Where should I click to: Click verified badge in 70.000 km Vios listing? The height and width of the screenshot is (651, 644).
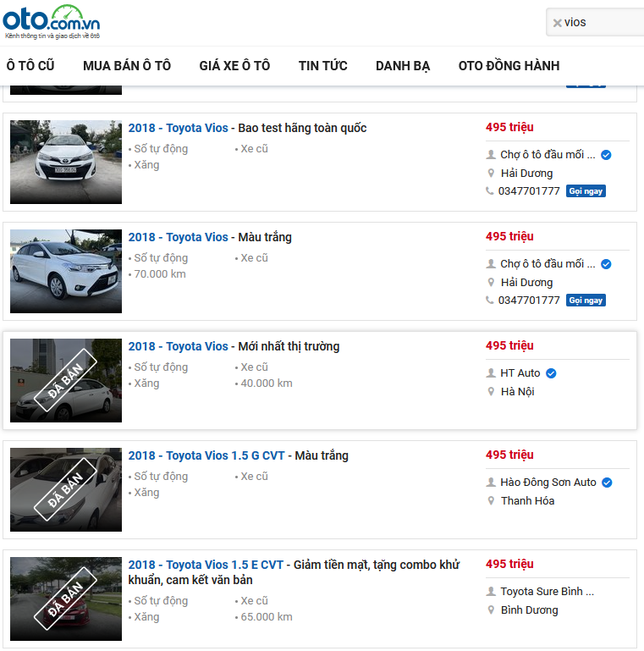click(x=606, y=264)
